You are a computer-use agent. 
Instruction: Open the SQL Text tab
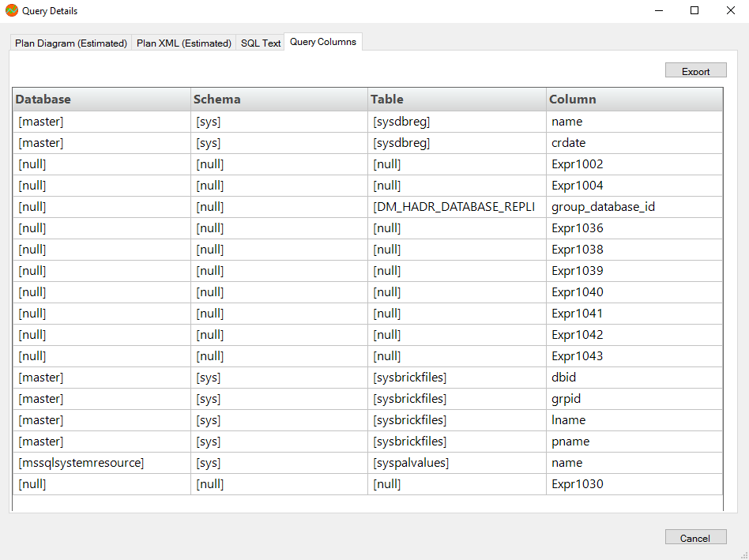pyautogui.click(x=261, y=43)
